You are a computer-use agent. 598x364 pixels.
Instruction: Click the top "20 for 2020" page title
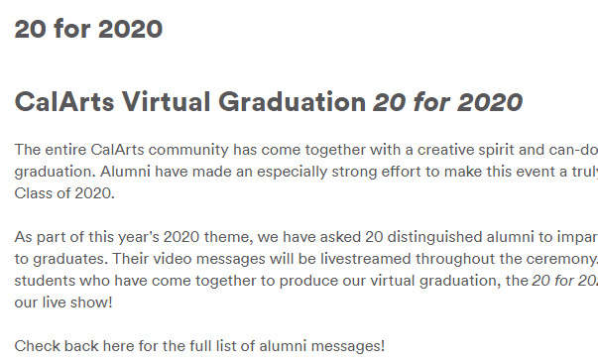[88, 29]
